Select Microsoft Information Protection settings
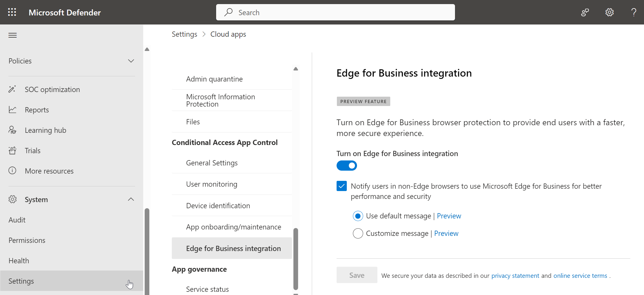This screenshot has width=644, height=295. [232, 100]
